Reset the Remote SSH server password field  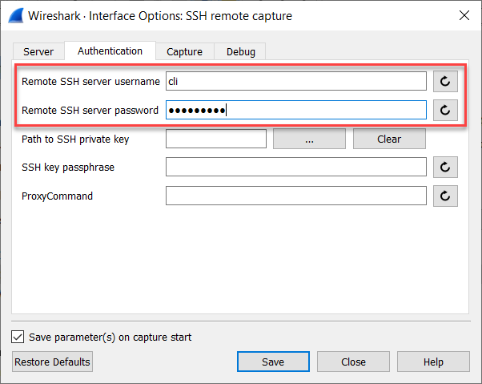(445, 110)
